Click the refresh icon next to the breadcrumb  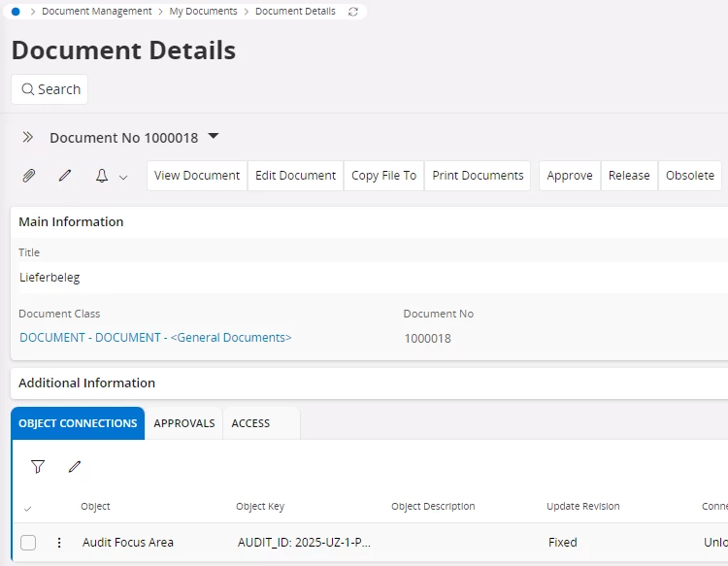pos(352,12)
